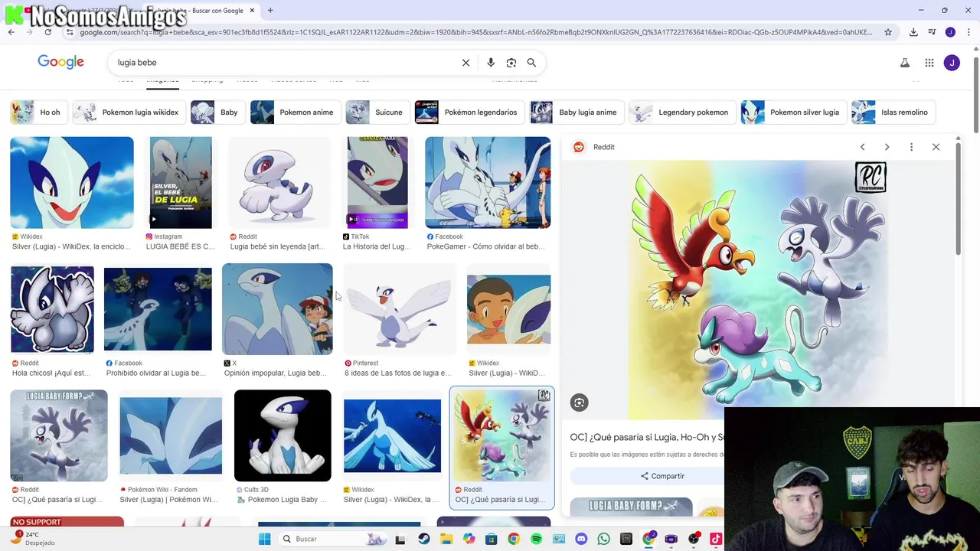This screenshot has width=980, height=551.
Task: Click the taskbar Buscar search box
Action: pos(333,539)
